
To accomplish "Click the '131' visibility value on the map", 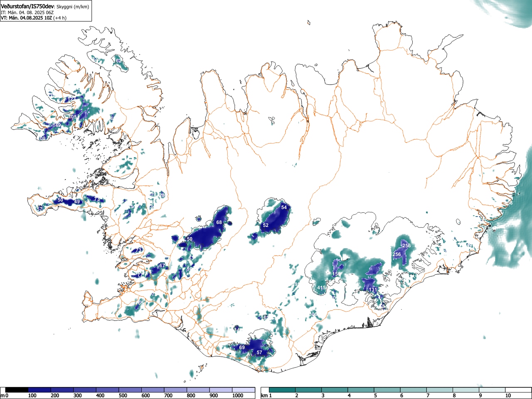I will 373,290.
